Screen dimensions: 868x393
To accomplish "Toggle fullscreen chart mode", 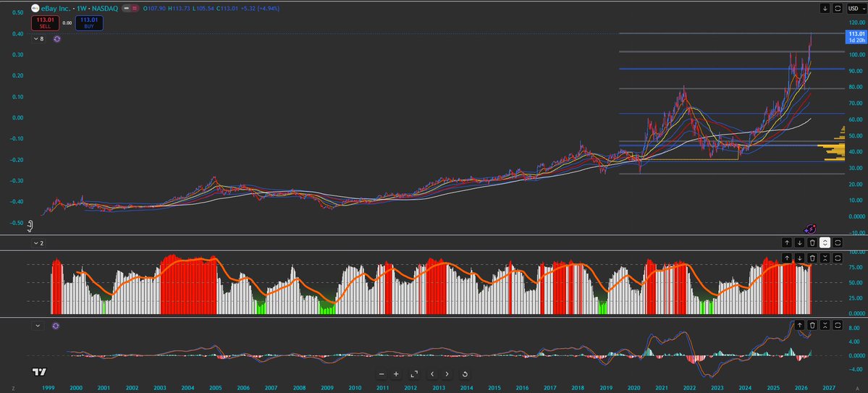I will coord(414,374).
